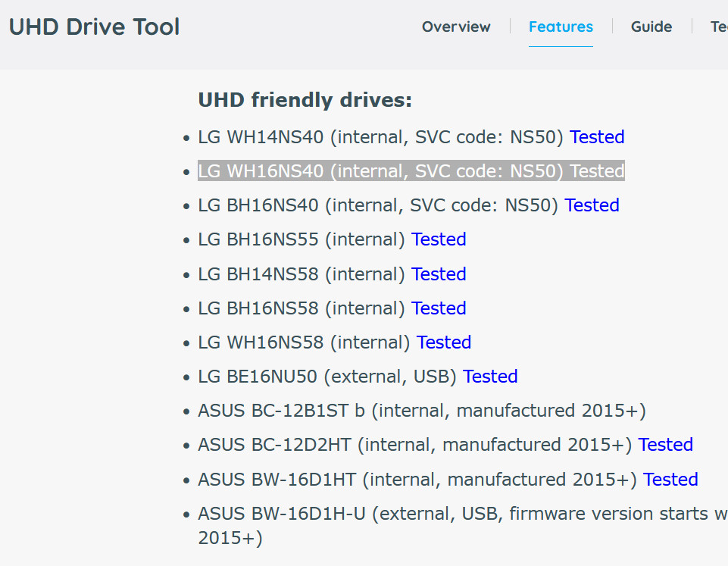The width and height of the screenshot is (728, 566).
Task: Click the LG WH14NS40 model name text
Action: click(x=261, y=137)
